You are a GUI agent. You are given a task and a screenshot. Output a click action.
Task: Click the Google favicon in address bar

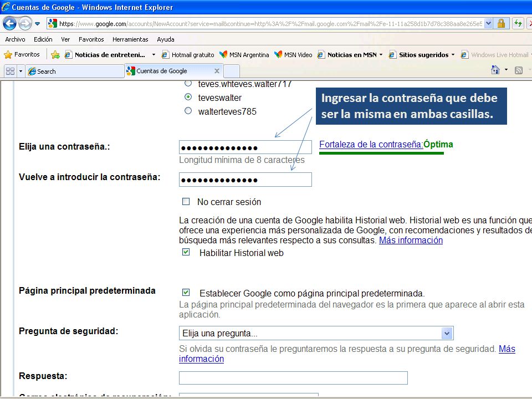pos(53,23)
